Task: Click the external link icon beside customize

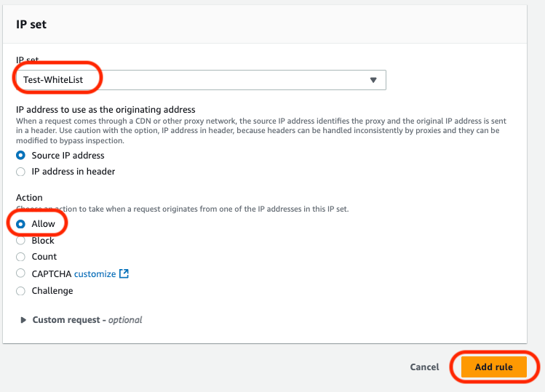Action: 124,274
